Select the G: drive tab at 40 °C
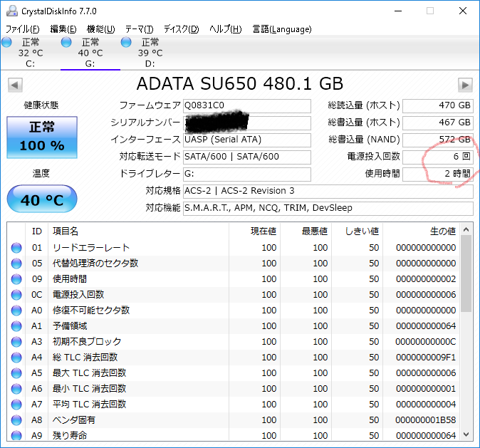Image resolution: width=480 pixels, height=448 pixels. [90, 53]
